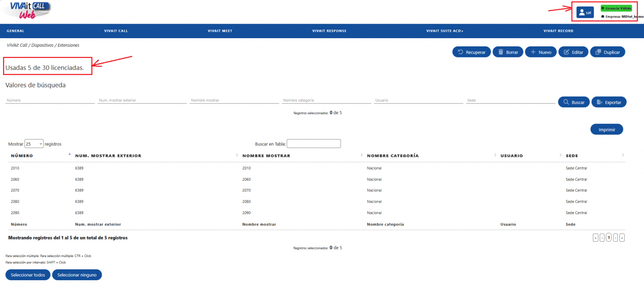This screenshot has width=644, height=285.
Task: Focus the Buscar en Tabla input
Action: click(x=314, y=144)
